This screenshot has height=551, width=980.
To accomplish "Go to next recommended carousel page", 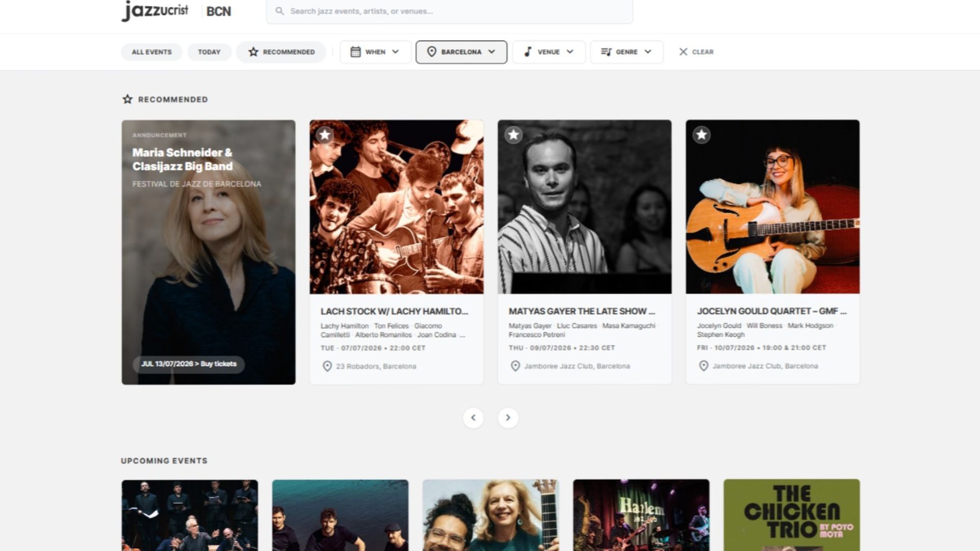I will coord(508,418).
